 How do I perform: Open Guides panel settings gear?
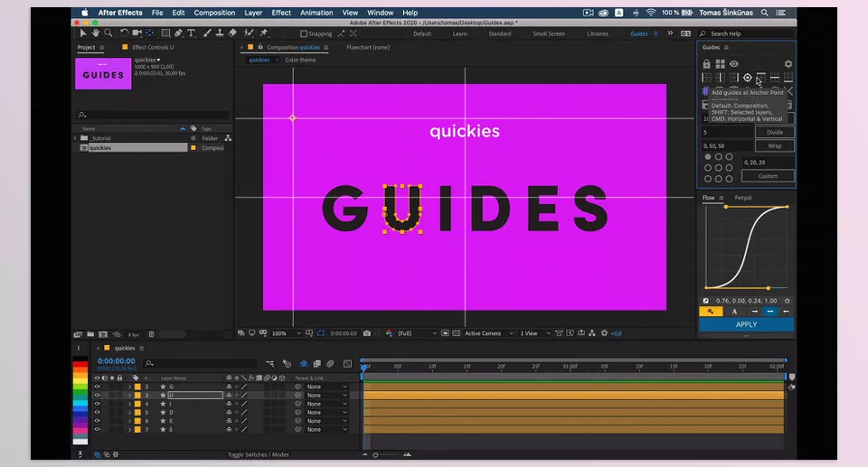788,64
